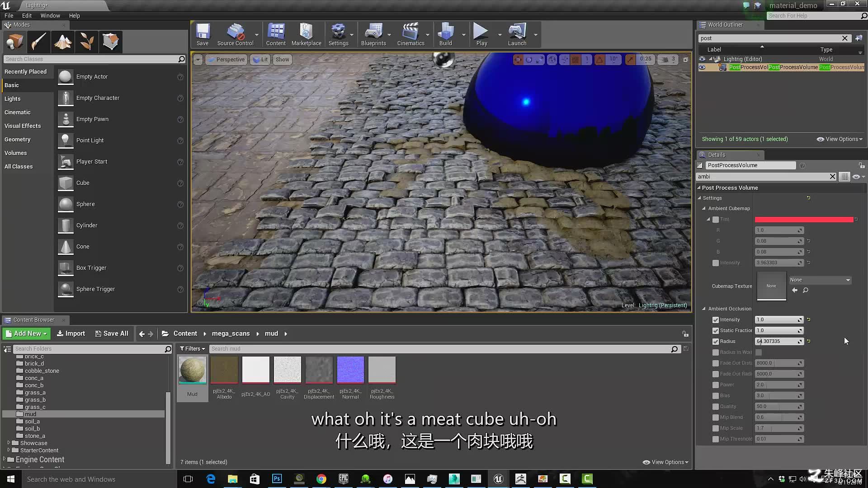This screenshot has height=488, width=868.
Task: Enable the Quality checkbox
Action: pyautogui.click(x=716, y=407)
